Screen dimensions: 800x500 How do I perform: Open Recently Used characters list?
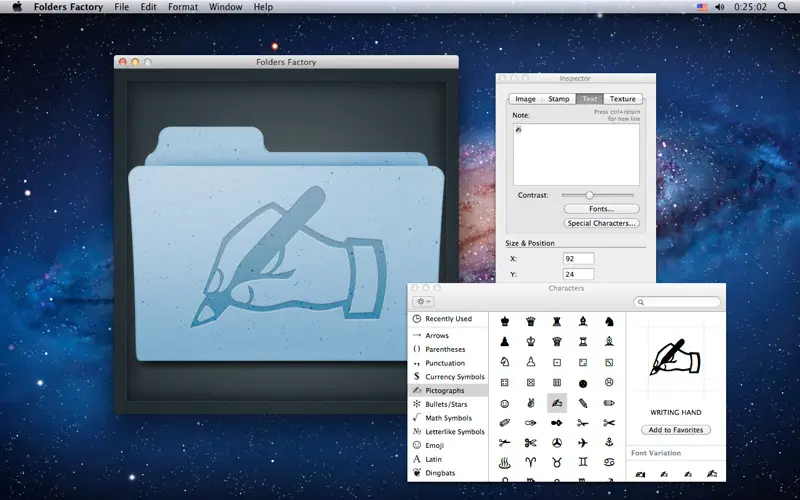448,319
